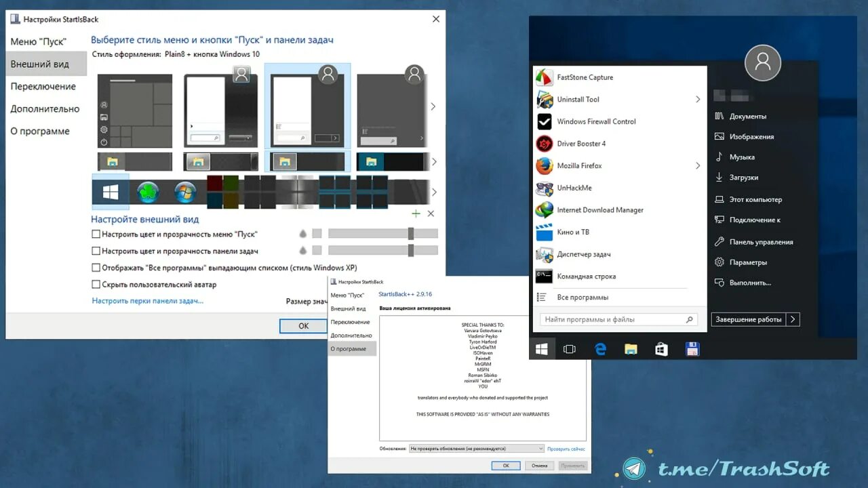Go to Дополнительно section in the large window
Screen dimensions: 868x488
(x=46, y=108)
